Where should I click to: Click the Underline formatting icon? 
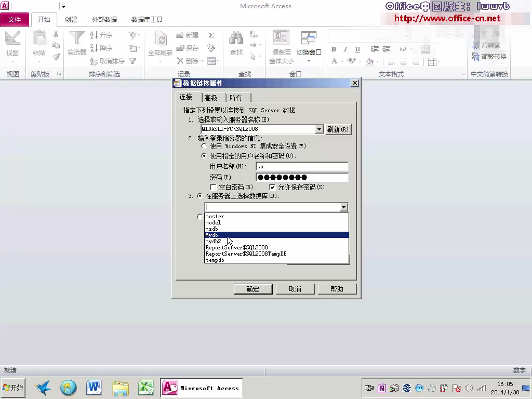pyautogui.click(x=357, y=49)
